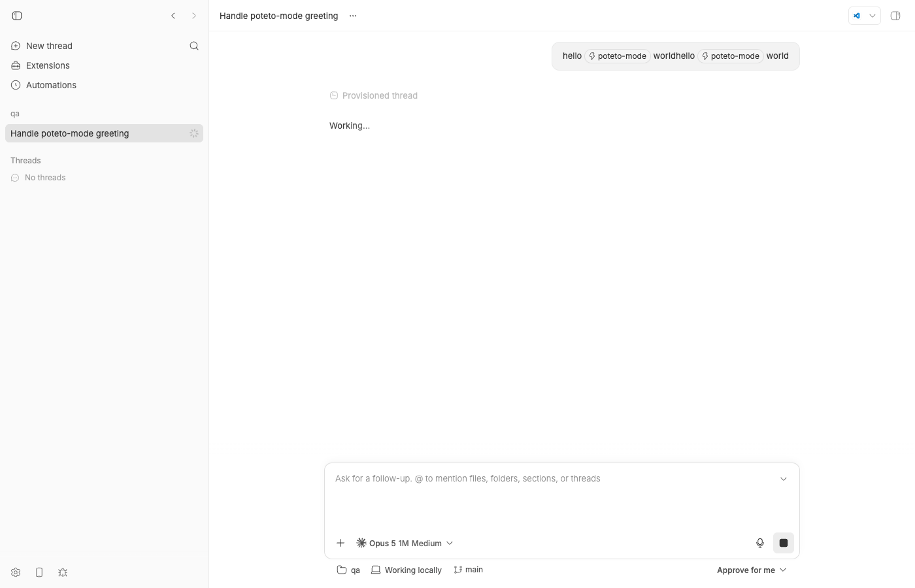This screenshot has height=588, width=915.
Task: Open the search icon beside New thread
Action: pyautogui.click(x=194, y=46)
